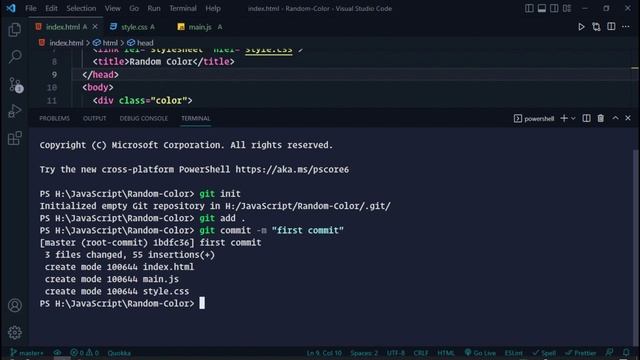640x360 pixels.
Task: Toggle the bottom panel layout icon
Action: coord(542,8)
